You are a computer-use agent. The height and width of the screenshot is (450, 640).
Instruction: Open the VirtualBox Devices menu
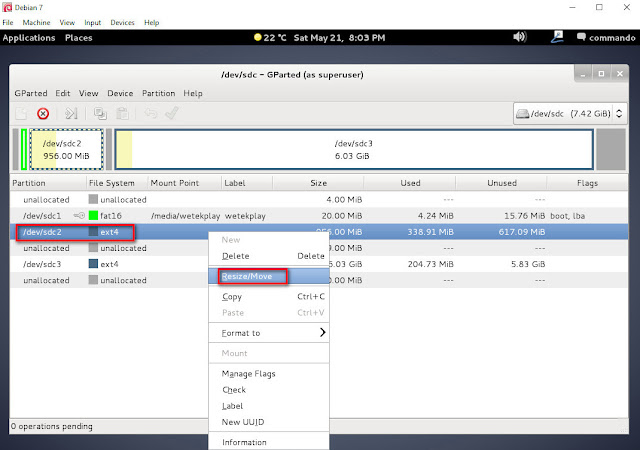(122, 22)
